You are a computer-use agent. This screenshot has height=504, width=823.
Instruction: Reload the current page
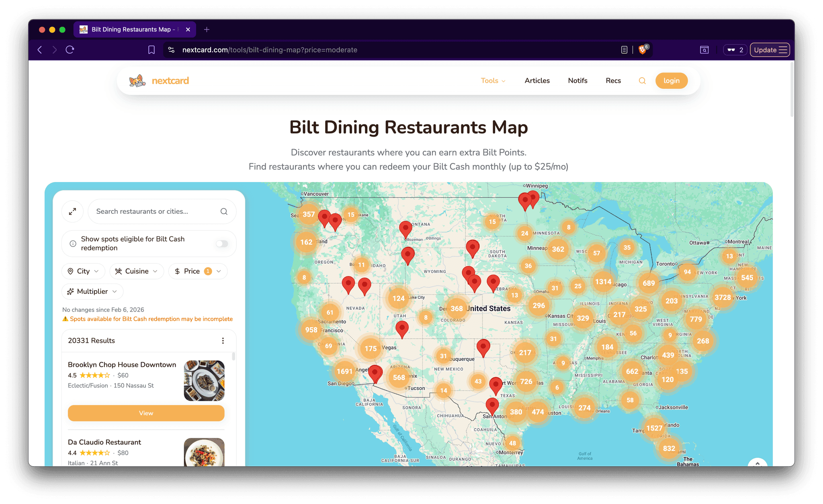pos(70,50)
